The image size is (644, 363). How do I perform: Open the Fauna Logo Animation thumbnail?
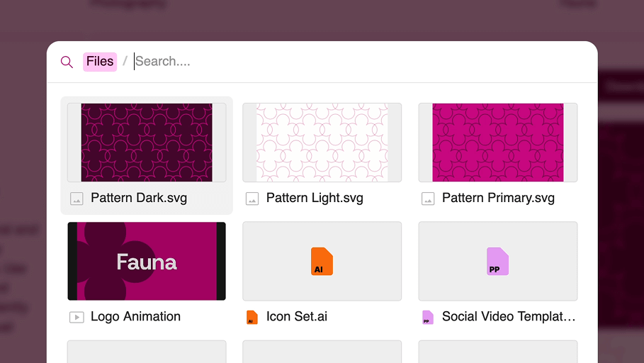pyautogui.click(x=147, y=261)
